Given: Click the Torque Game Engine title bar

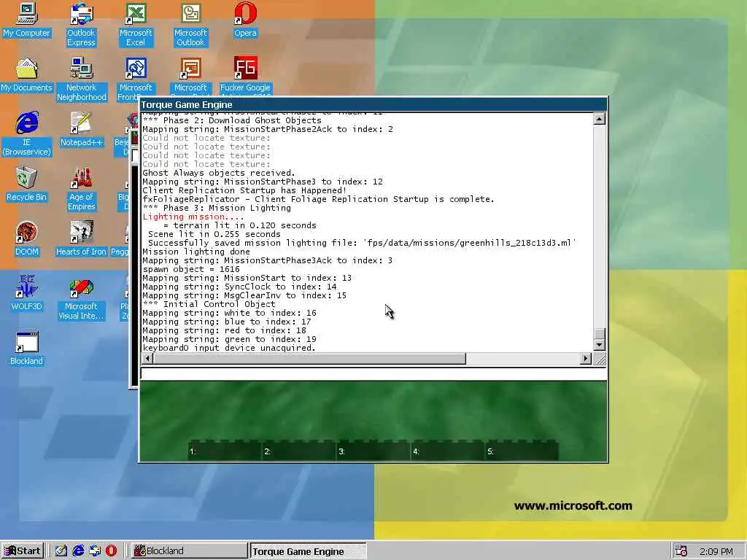Looking at the screenshot, I should [373, 105].
